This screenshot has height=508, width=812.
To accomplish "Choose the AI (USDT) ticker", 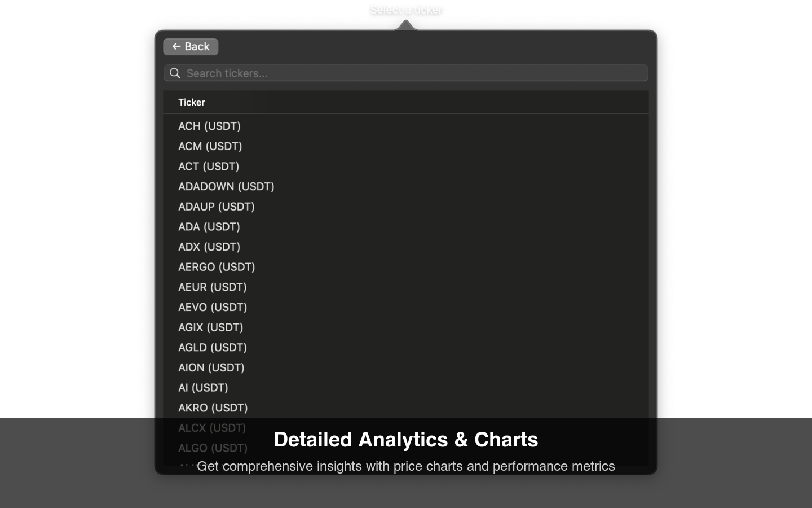I will (x=406, y=388).
